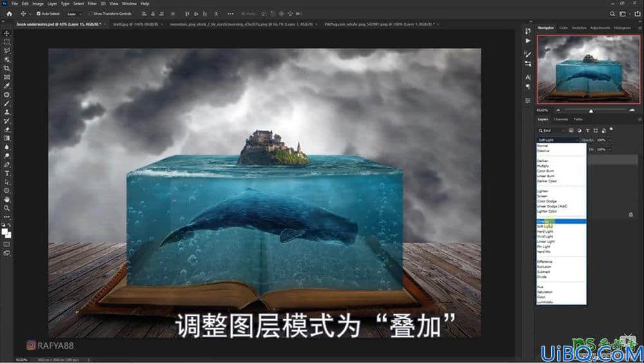Open Navigator panel options menu

640,28
